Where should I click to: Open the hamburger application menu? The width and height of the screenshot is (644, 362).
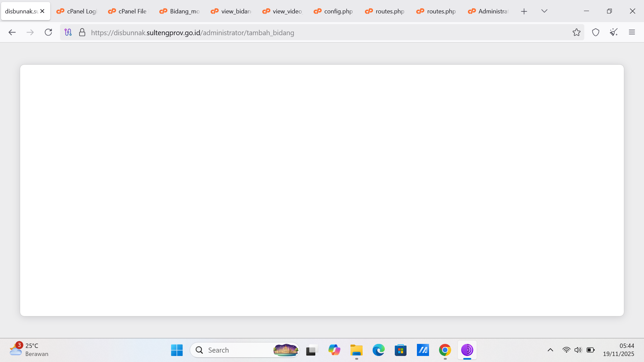[632, 32]
